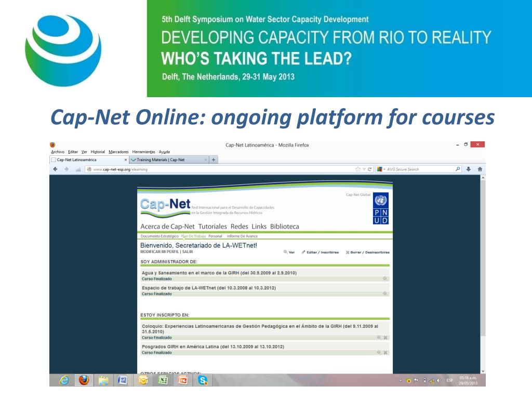Click Espacio de trabajo de LA-WETnet entry
The width and height of the screenshot is (532, 399).
pyautogui.click(x=209, y=288)
